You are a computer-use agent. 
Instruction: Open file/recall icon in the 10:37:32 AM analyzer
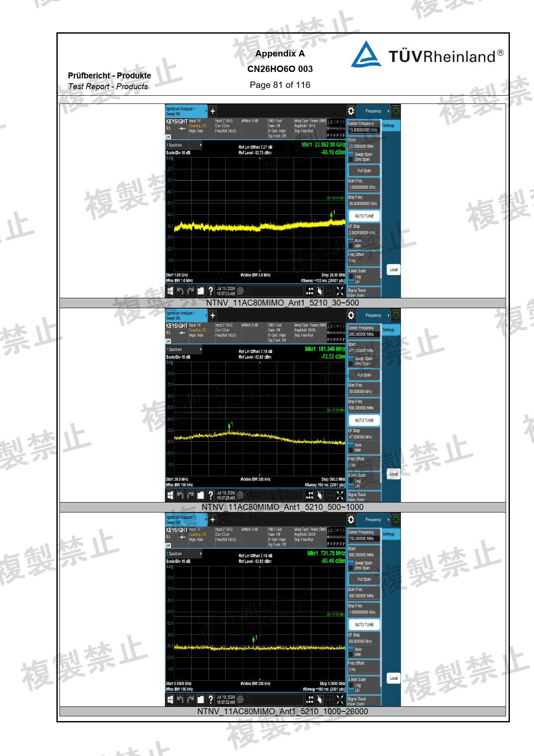click(201, 700)
